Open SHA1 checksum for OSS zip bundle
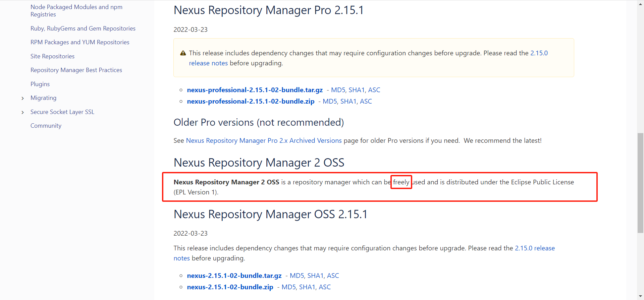The image size is (644, 300). point(307,287)
